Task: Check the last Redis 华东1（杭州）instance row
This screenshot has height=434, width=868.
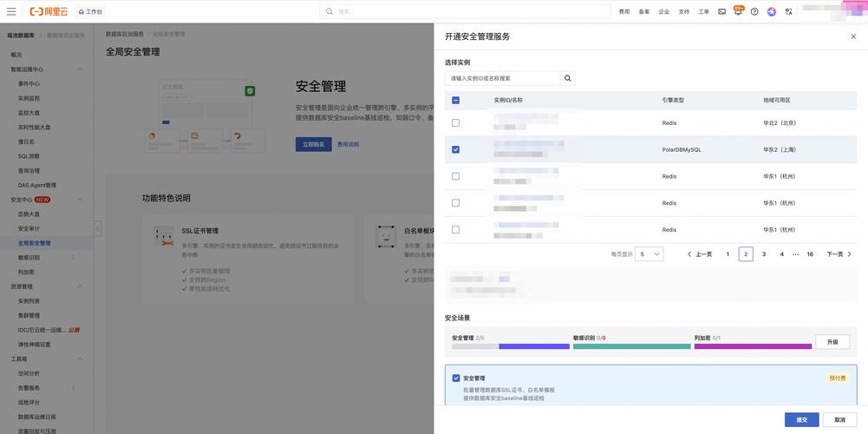Action: tap(455, 229)
